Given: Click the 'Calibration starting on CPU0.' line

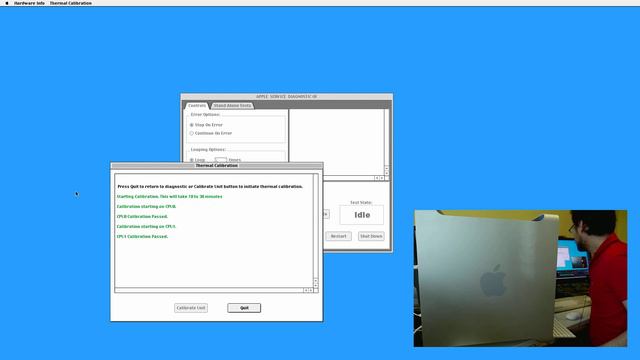Looking at the screenshot, I should pyautogui.click(x=146, y=207).
